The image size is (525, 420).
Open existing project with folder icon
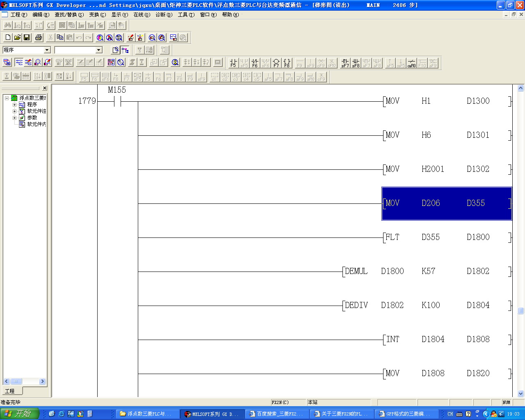click(x=17, y=38)
